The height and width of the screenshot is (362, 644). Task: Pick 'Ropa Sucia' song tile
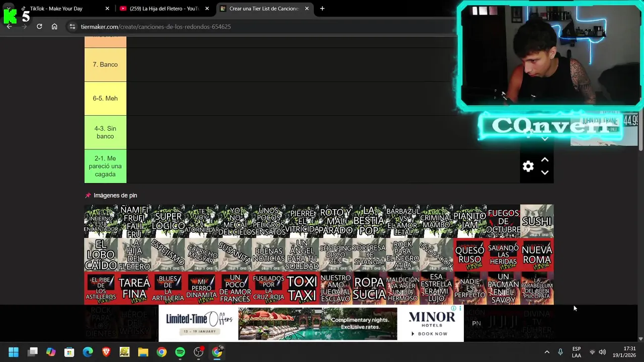coord(369,289)
